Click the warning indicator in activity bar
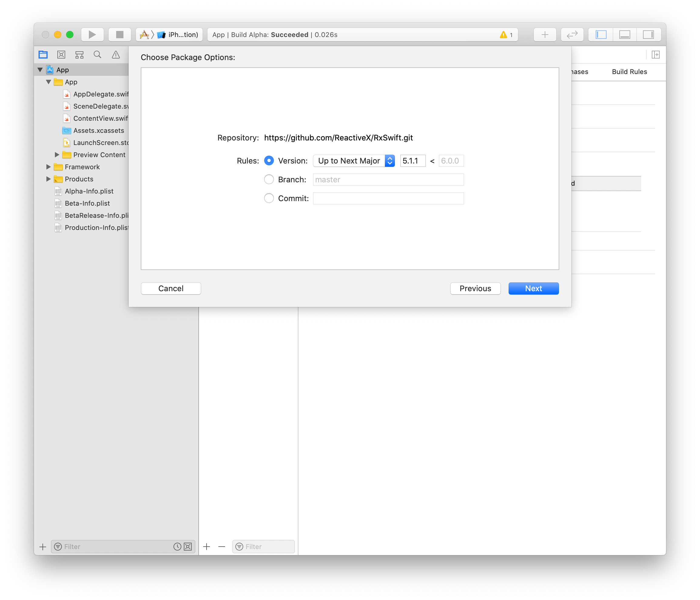700x600 pixels. (x=506, y=35)
